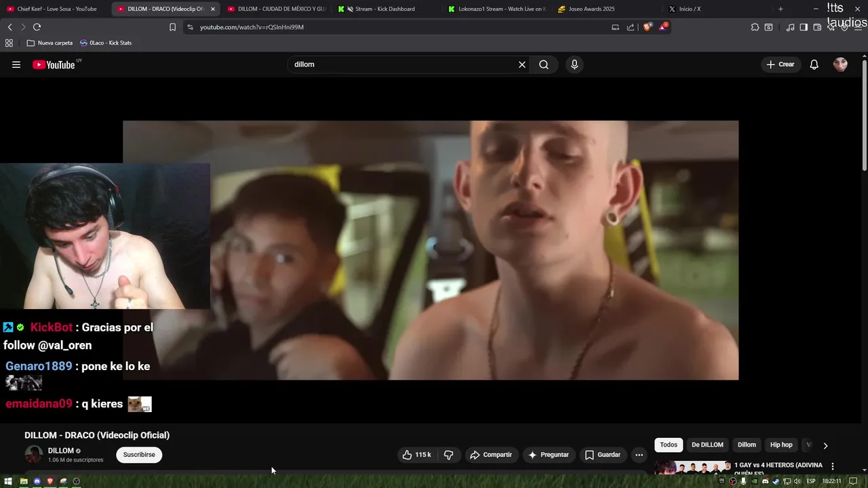
Task: Switch to the DILLOM - CIUDAD DE MÉXICO tab
Action: (277, 9)
